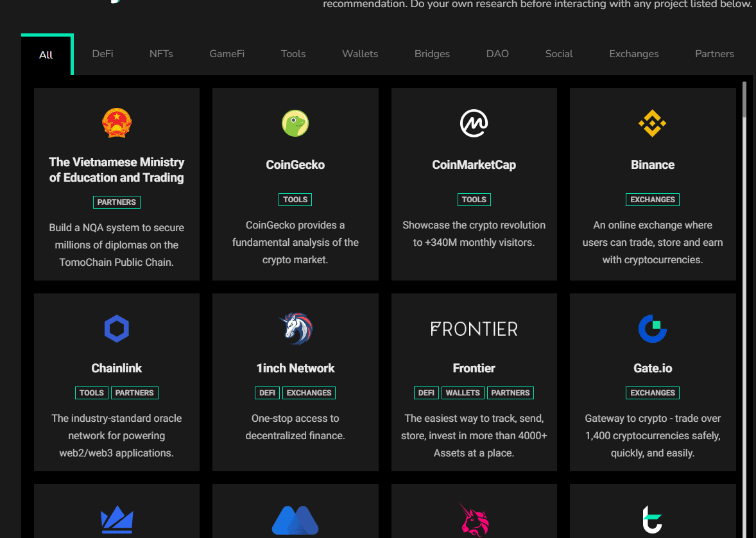Viewport: 756px width, 538px height.
Task: Click the Frontier wordmark logo
Action: click(474, 329)
